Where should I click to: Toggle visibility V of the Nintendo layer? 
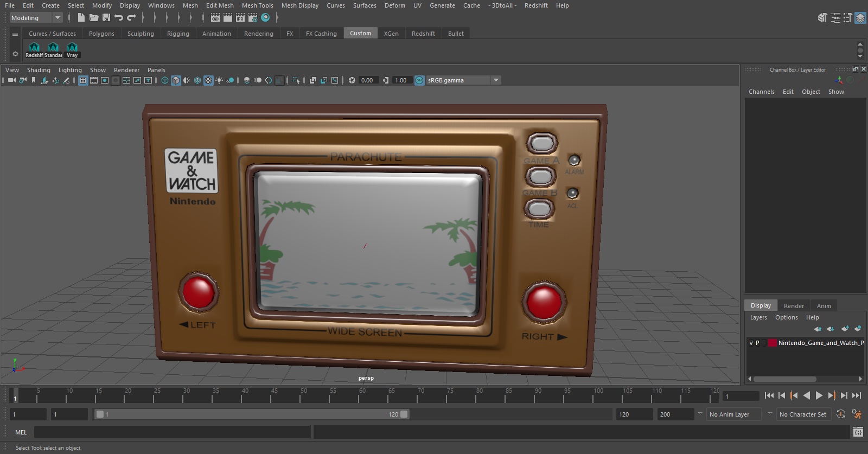[x=751, y=343]
